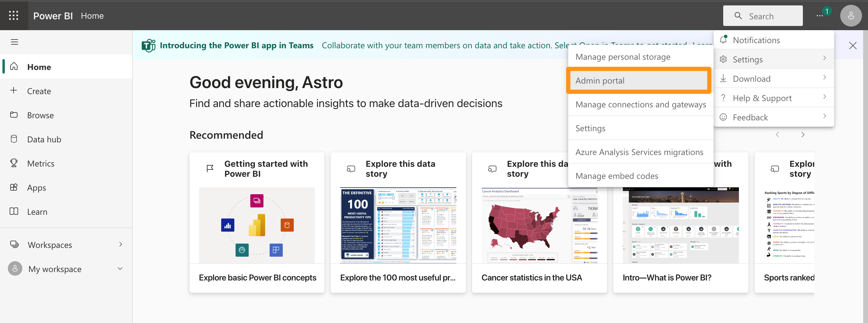This screenshot has height=323, width=868.
Task: Click the Metrics trophy icon
Action: [14, 163]
